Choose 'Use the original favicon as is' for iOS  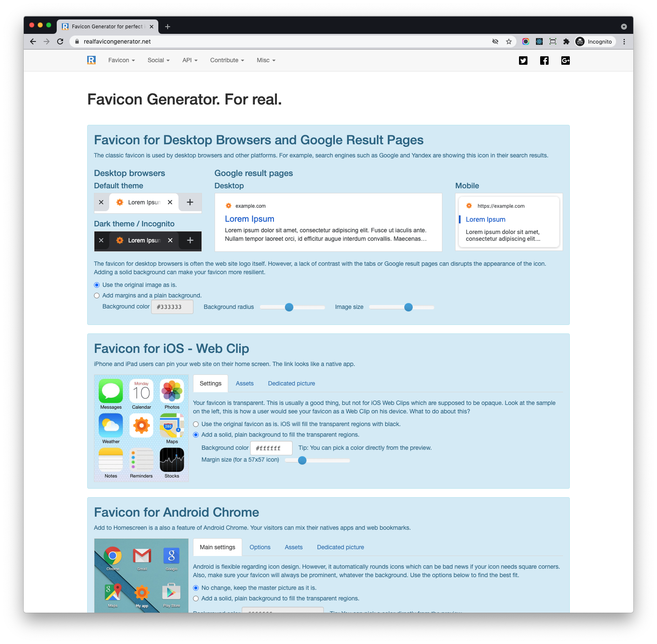(196, 424)
